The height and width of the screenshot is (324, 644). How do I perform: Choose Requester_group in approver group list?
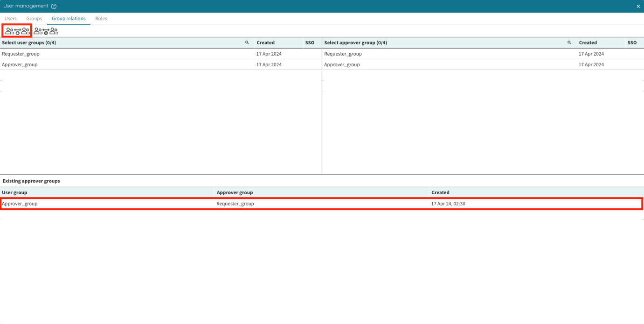pyautogui.click(x=343, y=54)
